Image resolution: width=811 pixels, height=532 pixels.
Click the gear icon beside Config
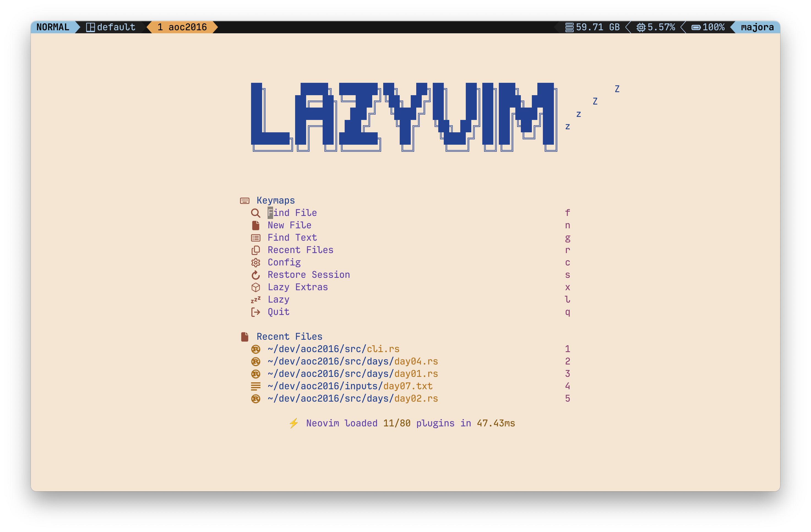pyautogui.click(x=255, y=263)
